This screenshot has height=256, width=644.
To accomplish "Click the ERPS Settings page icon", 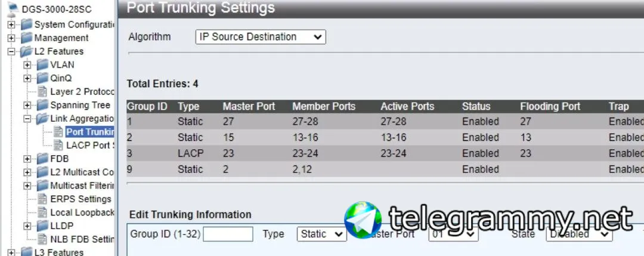I will [42, 199].
